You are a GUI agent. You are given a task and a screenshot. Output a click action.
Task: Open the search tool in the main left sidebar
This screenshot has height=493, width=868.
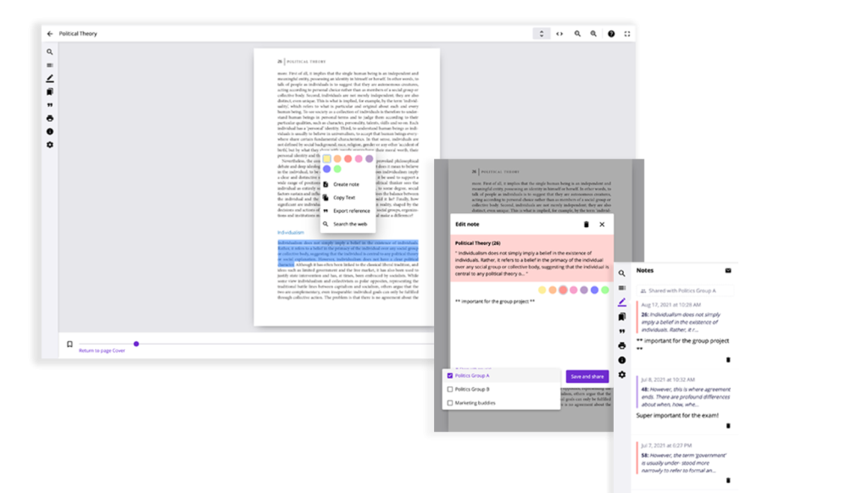[50, 52]
